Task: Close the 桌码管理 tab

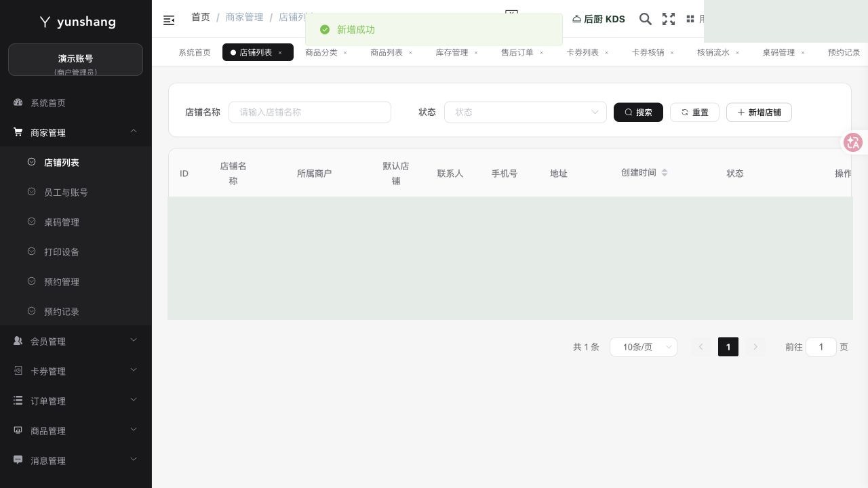Action: pos(803,52)
